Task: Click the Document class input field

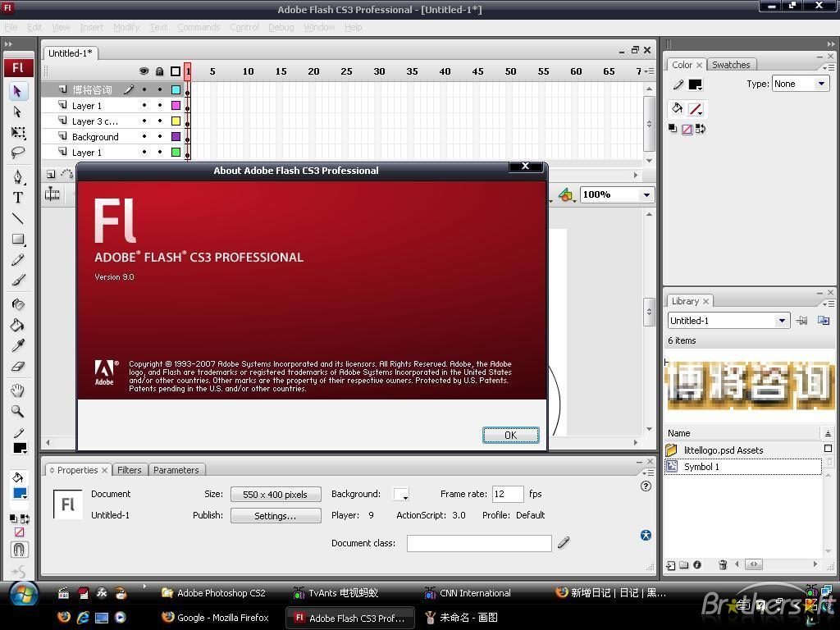Action: pos(479,543)
